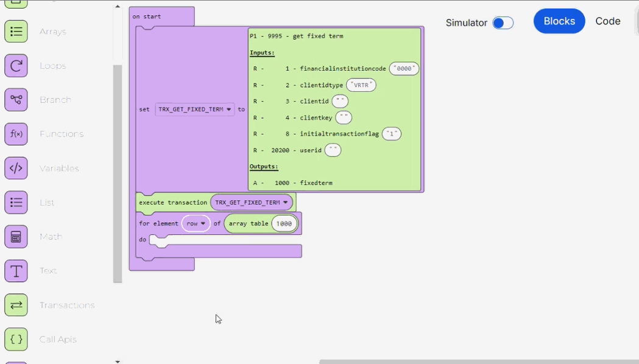Open the row element dropdown
This screenshot has width=639, height=364.
[196, 223]
